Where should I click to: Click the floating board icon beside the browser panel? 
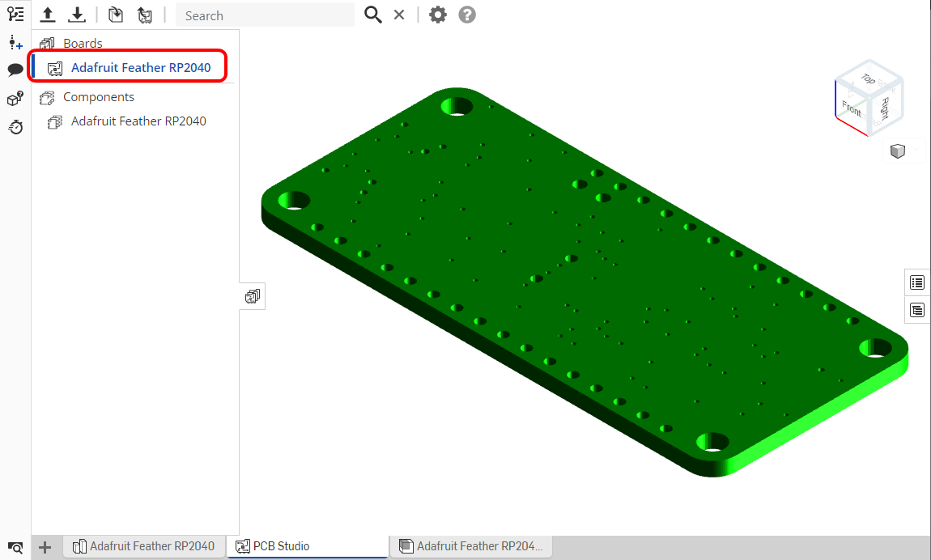252,295
